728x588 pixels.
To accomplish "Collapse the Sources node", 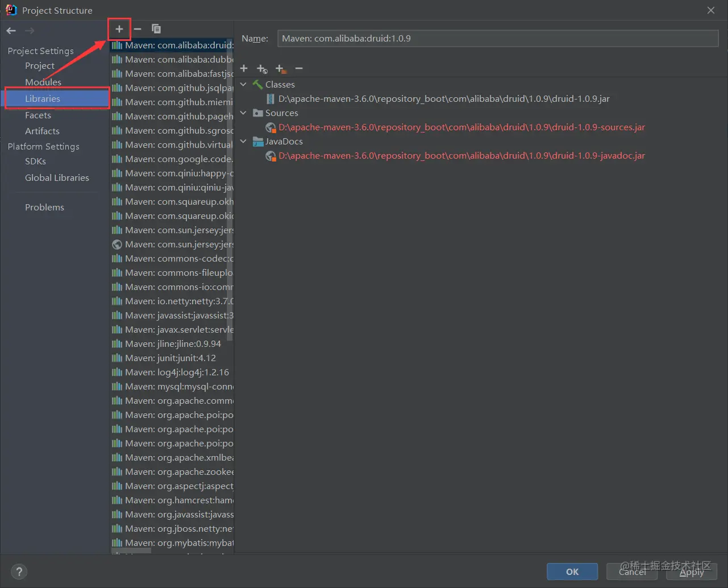I will click(x=244, y=113).
